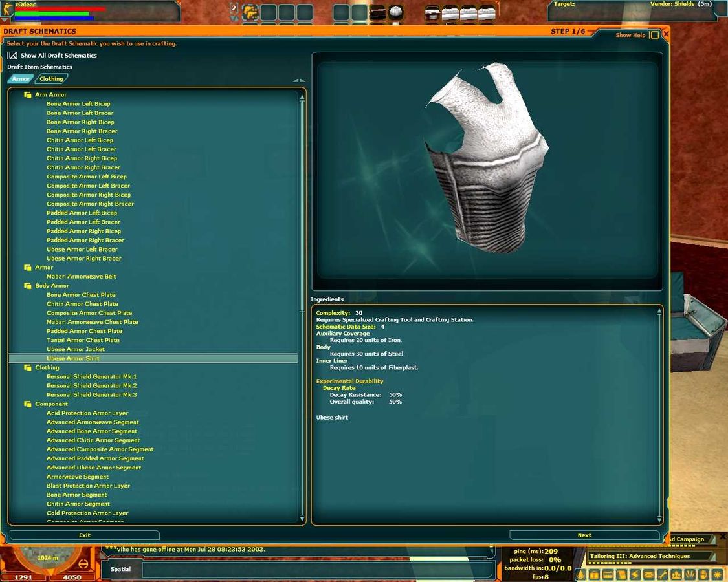
Task: Click the raised hand icon in bottom toolbar
Action: click(703, 575)
